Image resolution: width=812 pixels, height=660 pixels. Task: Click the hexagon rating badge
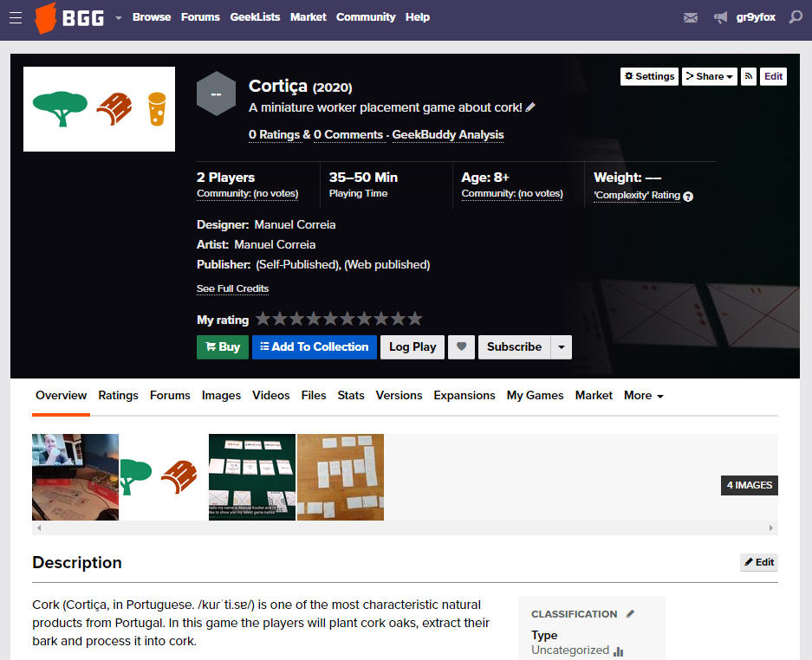(x=217, y=94)
